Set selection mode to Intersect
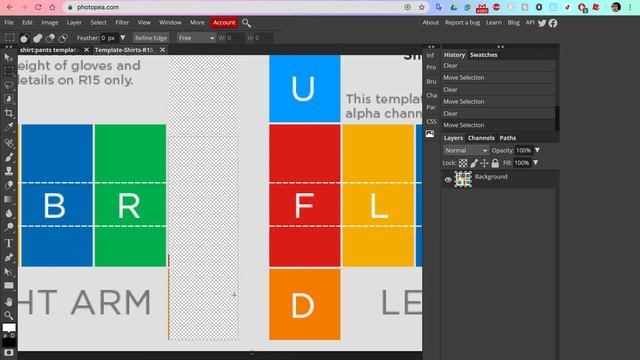This screenshot has width=640, height=360. point(63,38)
